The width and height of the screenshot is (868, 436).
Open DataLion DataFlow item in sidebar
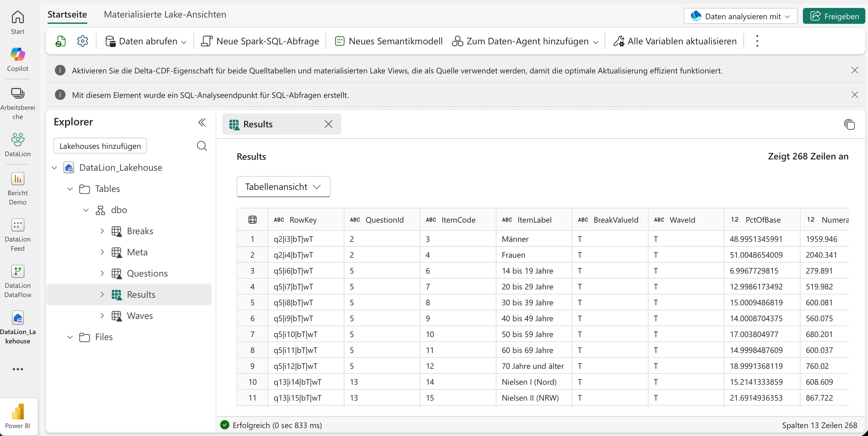(x=18, y=281)
